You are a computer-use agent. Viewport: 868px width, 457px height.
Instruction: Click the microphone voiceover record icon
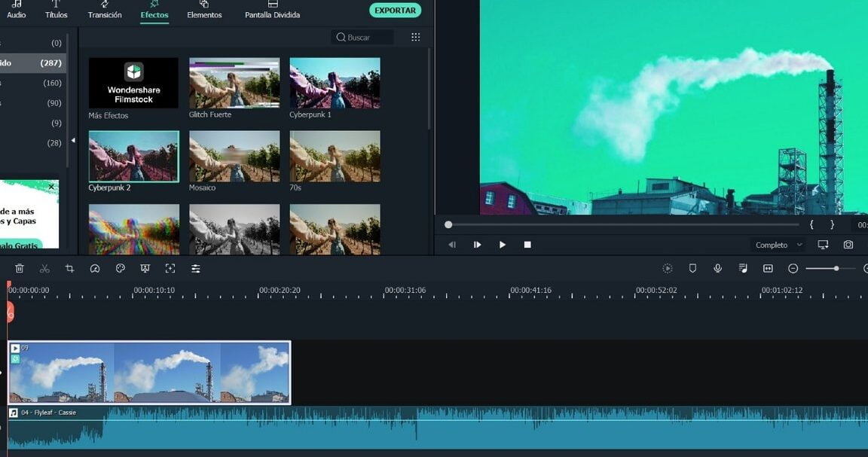click(x=718, y=269)
